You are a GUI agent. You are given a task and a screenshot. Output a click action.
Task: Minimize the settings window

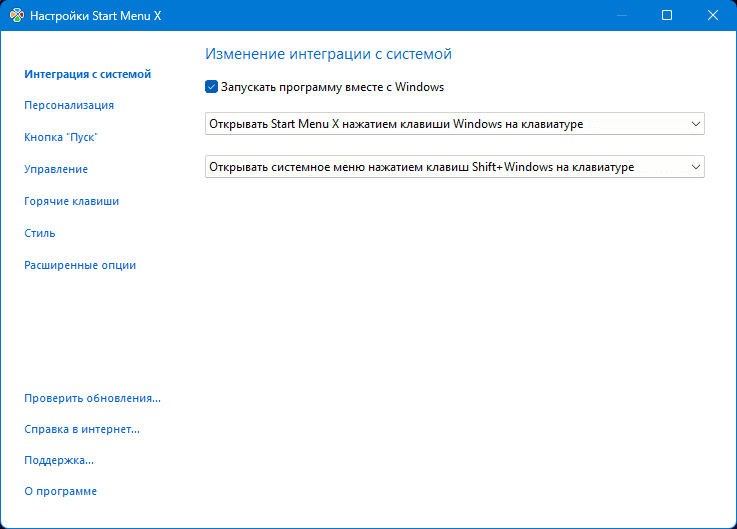point(622,16)
